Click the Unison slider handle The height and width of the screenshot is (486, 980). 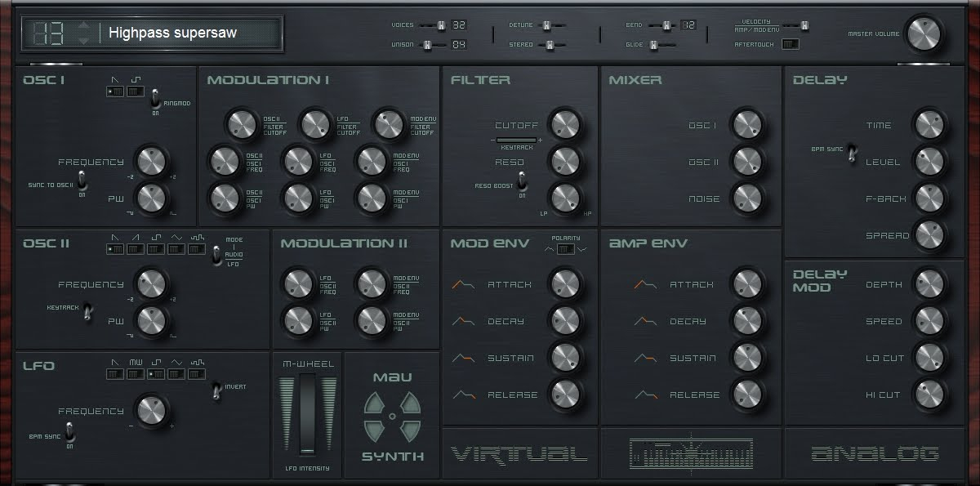point(427,45)
